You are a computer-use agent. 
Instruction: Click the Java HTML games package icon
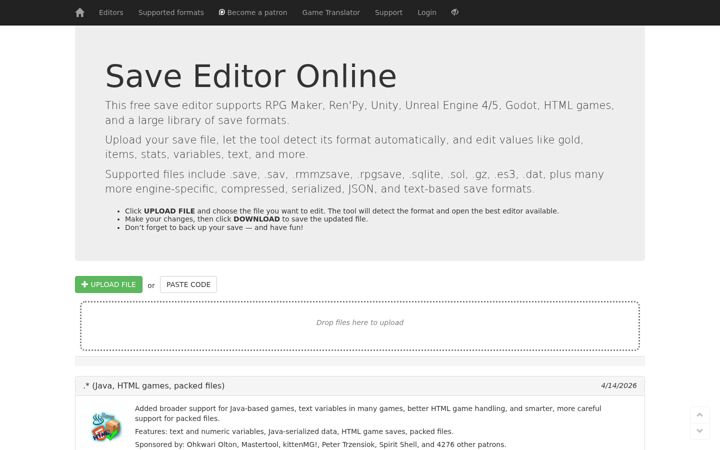point(107,427)
